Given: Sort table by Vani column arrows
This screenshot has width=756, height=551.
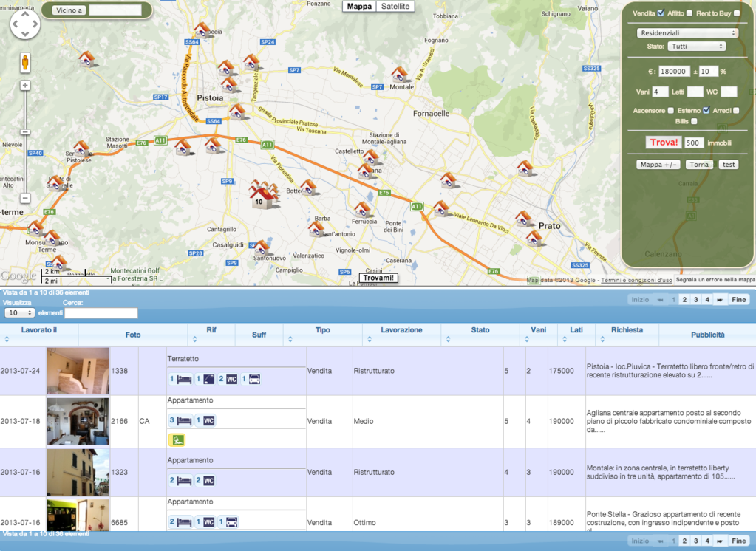Looking at the screenshot, I should [526, 339].
